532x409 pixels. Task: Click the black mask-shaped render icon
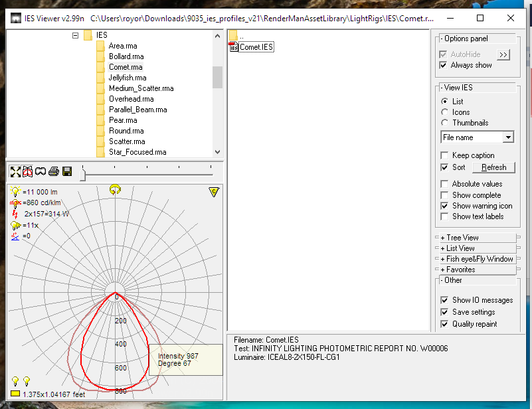41,171
